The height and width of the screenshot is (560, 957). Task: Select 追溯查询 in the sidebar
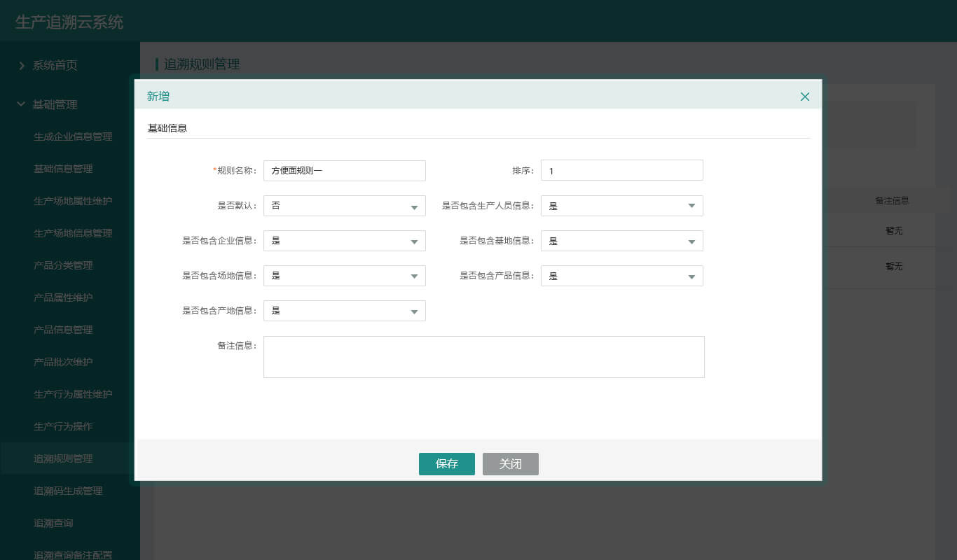[53, 523]
